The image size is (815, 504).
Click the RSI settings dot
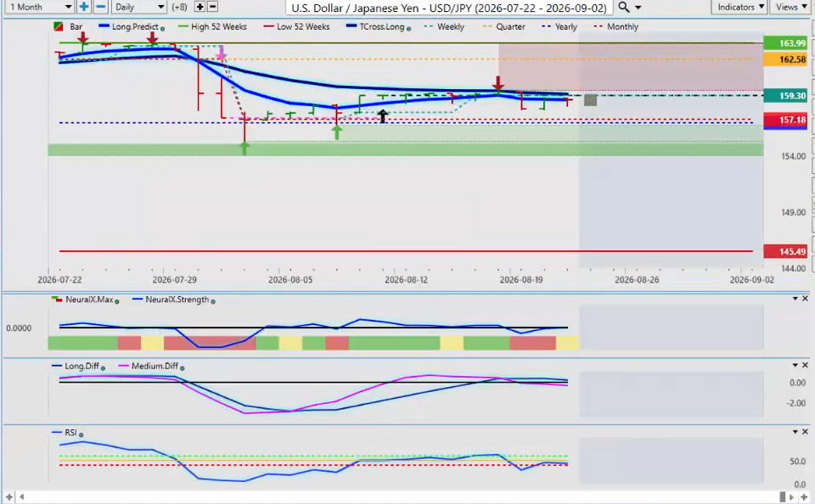(x=81, y=434)
